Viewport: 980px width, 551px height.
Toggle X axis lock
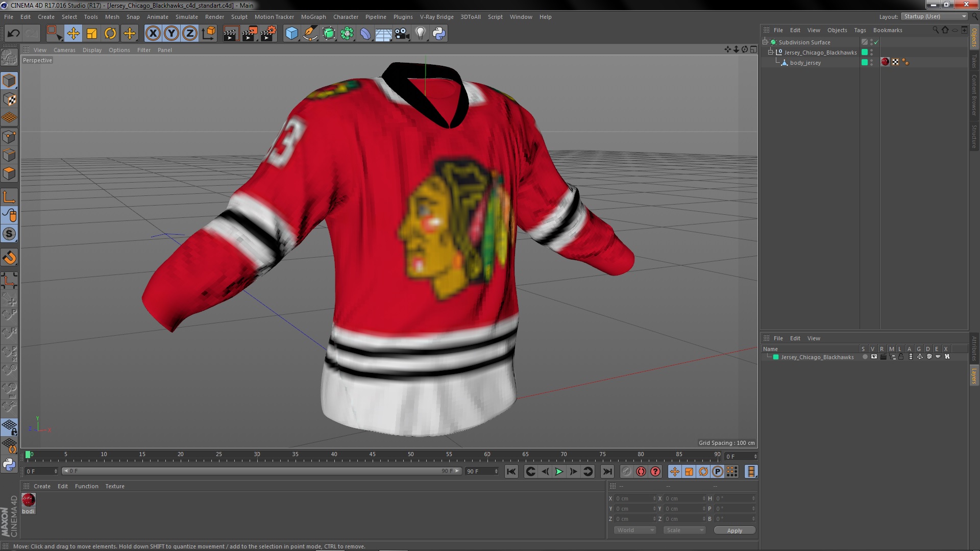click(153, 34)
